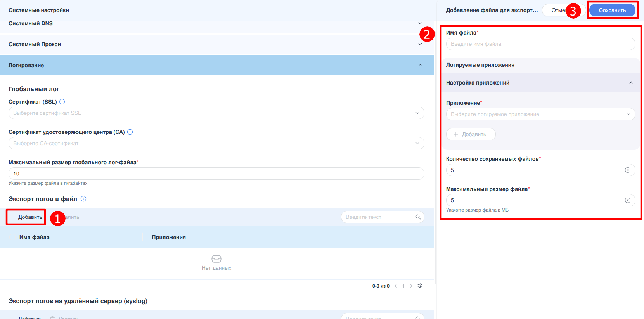
Task: Open the Сертификат (SSL) dropdown
Action: coord(216,113)
